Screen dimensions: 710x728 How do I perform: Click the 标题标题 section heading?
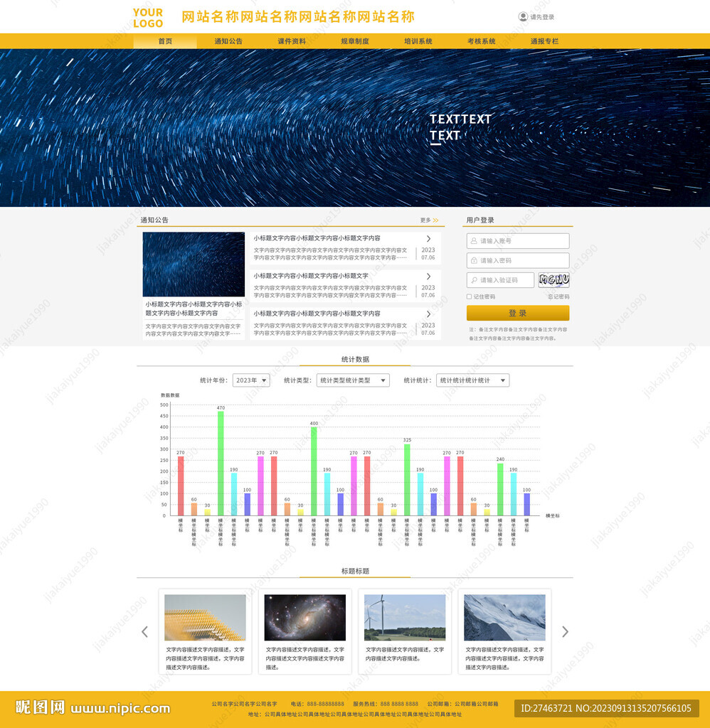[x=355, y=571]
